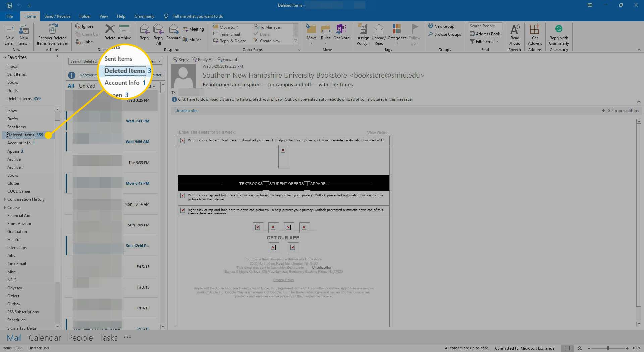Open the Junk dropdown
The image size is (644, 352).
[x=84, y=42]
